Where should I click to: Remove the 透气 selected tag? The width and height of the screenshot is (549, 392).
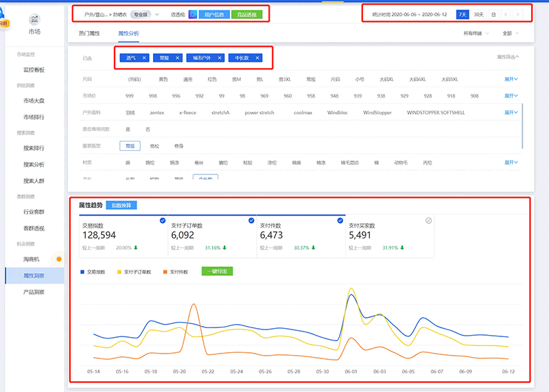(x=144, y=58)
